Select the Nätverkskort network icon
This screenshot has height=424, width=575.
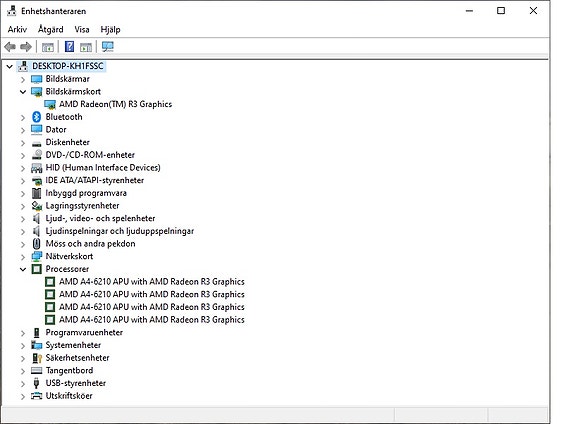37,256
